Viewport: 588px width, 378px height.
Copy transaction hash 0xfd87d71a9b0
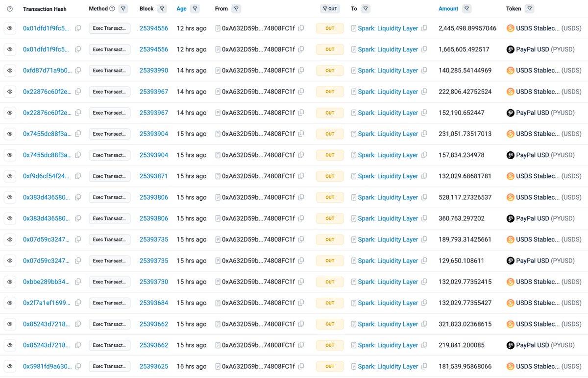[x=78, y=71]
